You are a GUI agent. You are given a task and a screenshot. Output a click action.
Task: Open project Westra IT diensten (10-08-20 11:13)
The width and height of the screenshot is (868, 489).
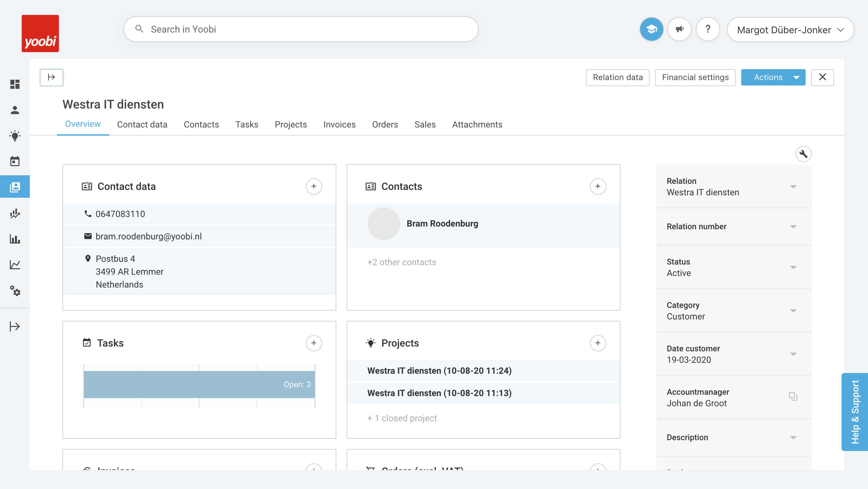coord(484,393)
